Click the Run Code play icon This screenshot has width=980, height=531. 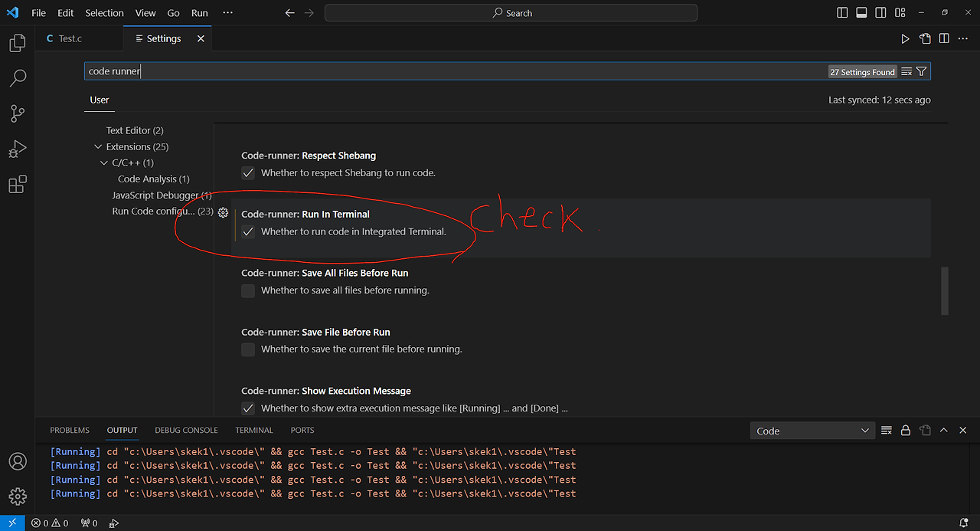pos(905,38)
